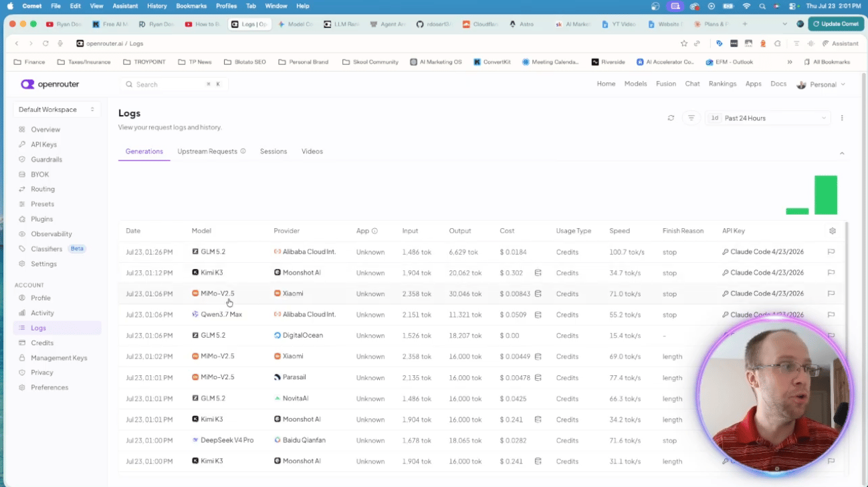Select the Generations tab
Image resolution: width=868 pixels, height=487 pixels.
[x=144, y=151]
